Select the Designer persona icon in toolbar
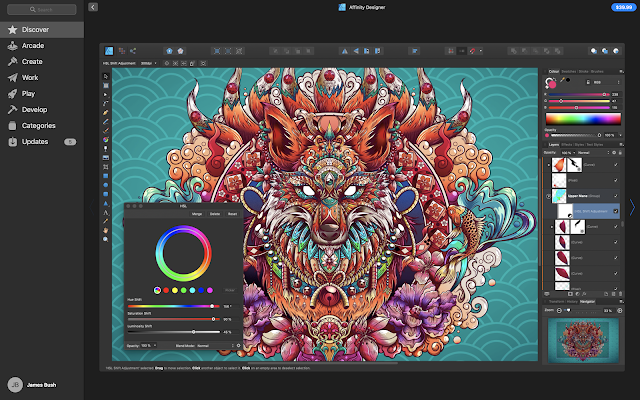640x400 pixels. pos(109,51)
